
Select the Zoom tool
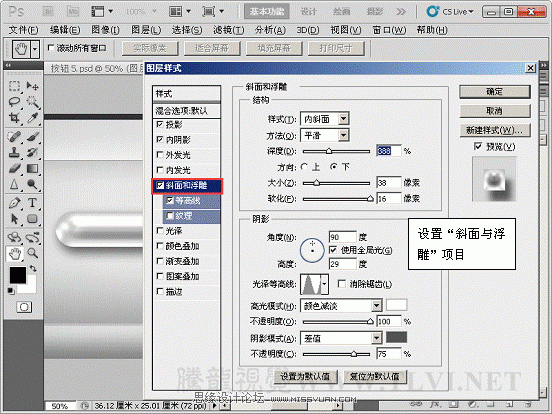point(32,253)
